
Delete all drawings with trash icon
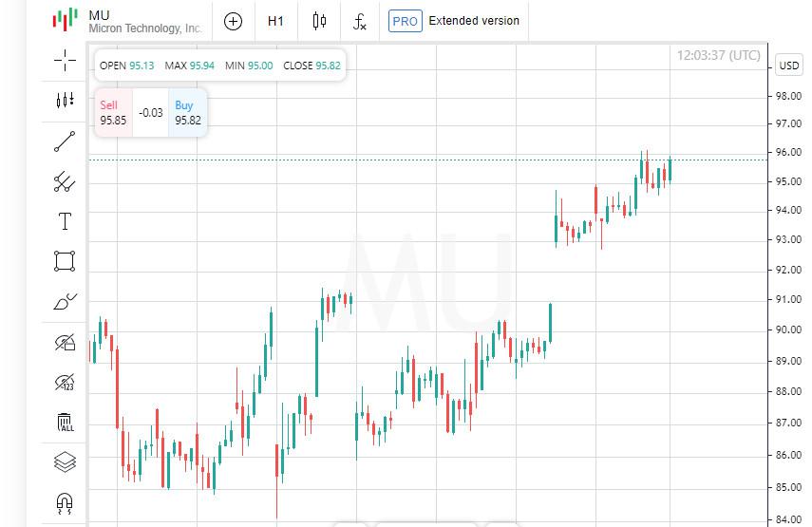(66, 422)
